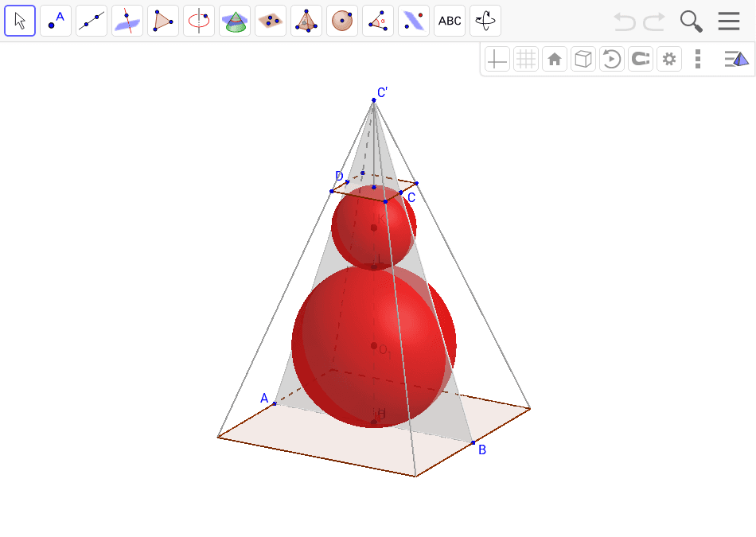The width and height of the screenshot is (756, 537).
Task: Toggle the clipping box cube
Action: [583, 60]
